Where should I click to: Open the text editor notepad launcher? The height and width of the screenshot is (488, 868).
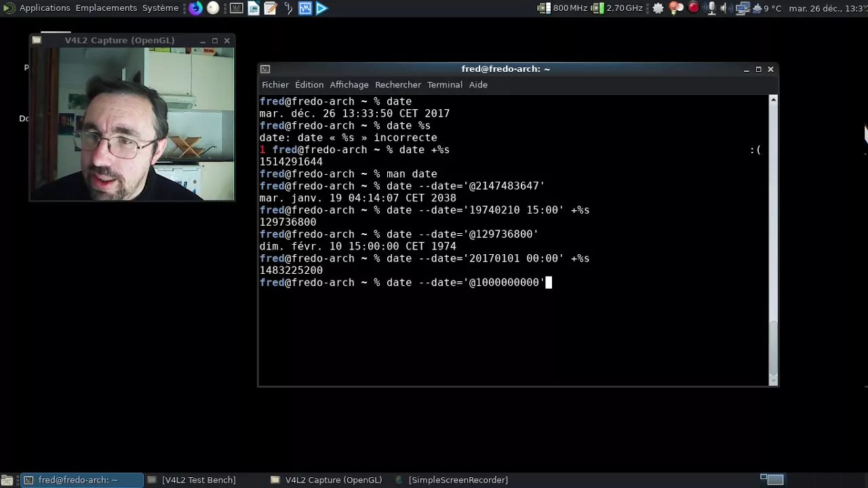[270, 8]
